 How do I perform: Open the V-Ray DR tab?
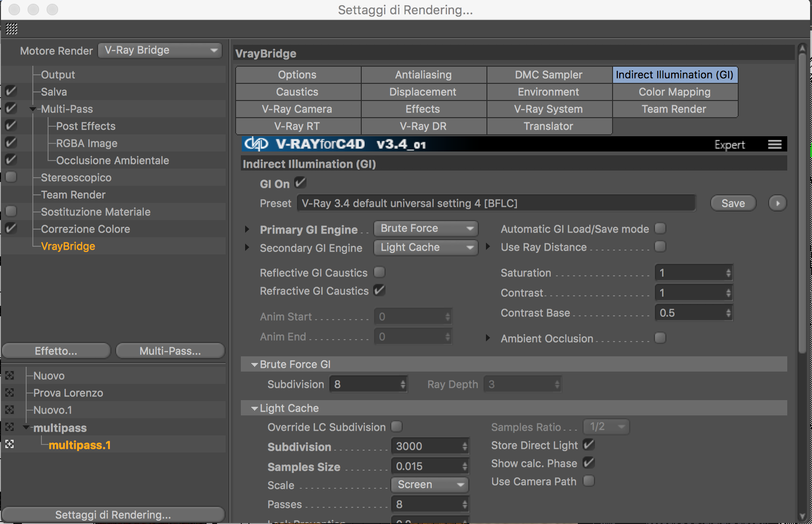[x=424, y=126]
